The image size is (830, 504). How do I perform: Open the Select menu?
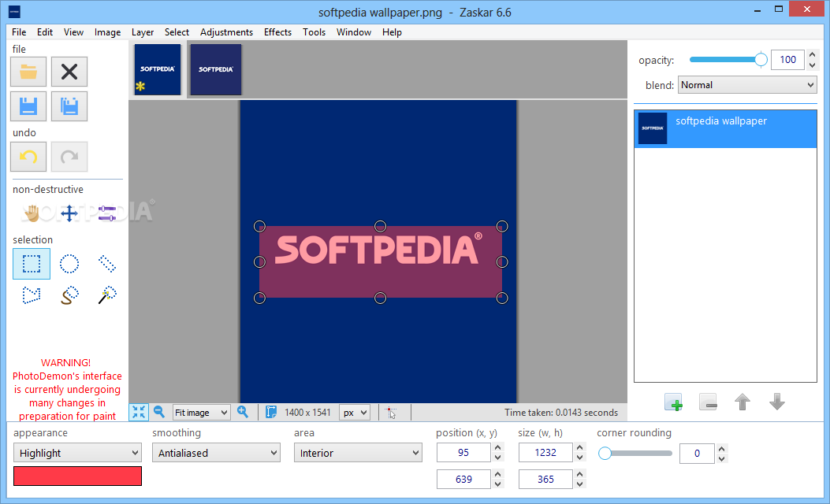(x=177, y=32)
